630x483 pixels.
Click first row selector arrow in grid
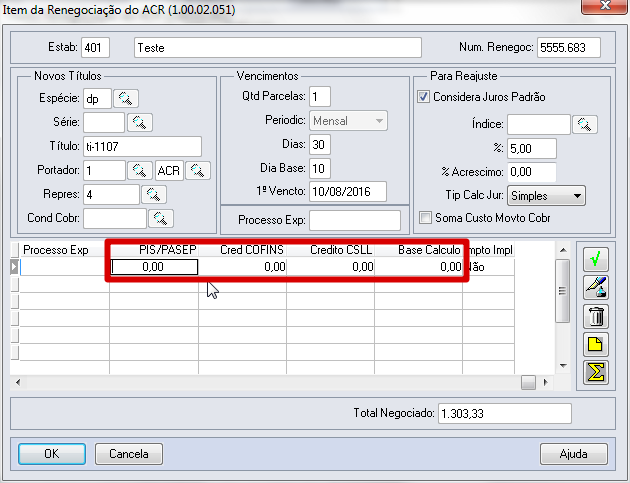(14, 267)
